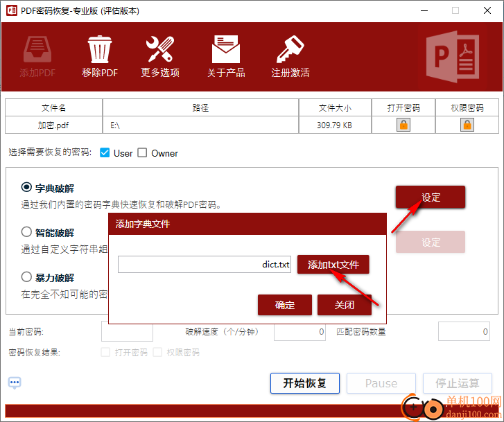Select the 加密.pdf file name cell

tap(53, 125)
